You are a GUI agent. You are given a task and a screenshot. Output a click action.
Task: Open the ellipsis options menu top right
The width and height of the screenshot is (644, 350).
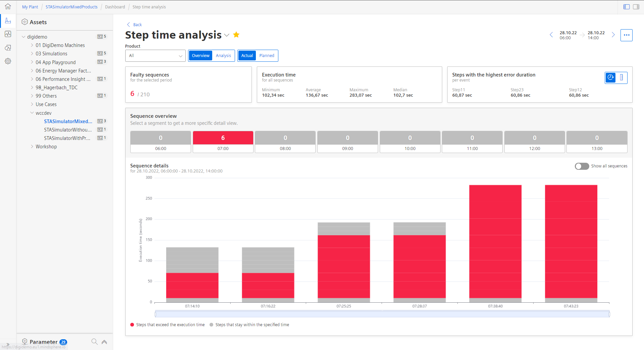(x=627, y=35)
